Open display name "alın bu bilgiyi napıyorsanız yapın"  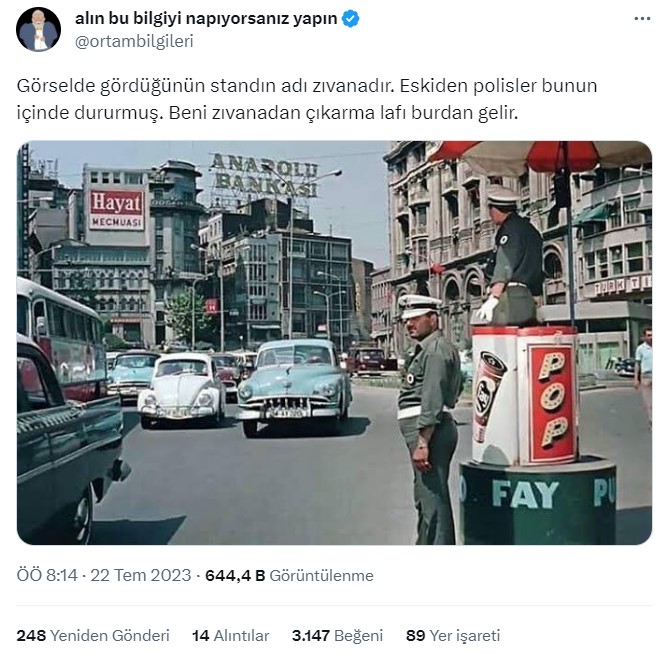(206, 19)
